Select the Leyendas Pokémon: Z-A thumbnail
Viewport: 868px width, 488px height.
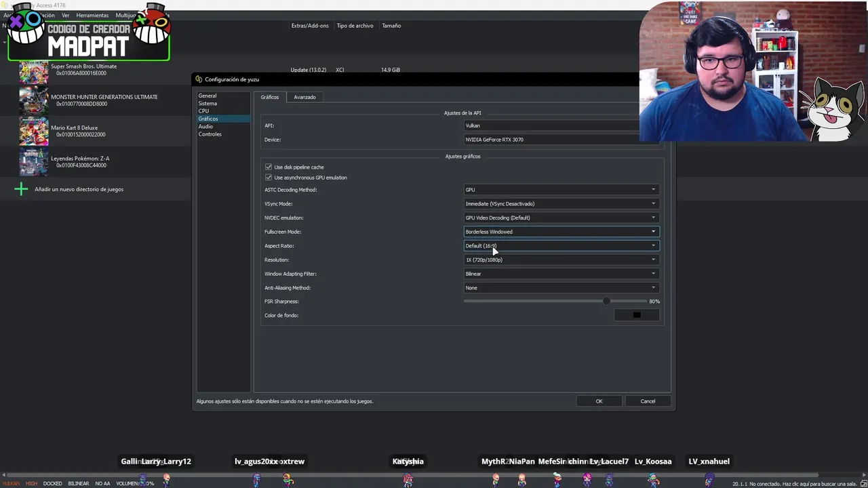point(34,162)
